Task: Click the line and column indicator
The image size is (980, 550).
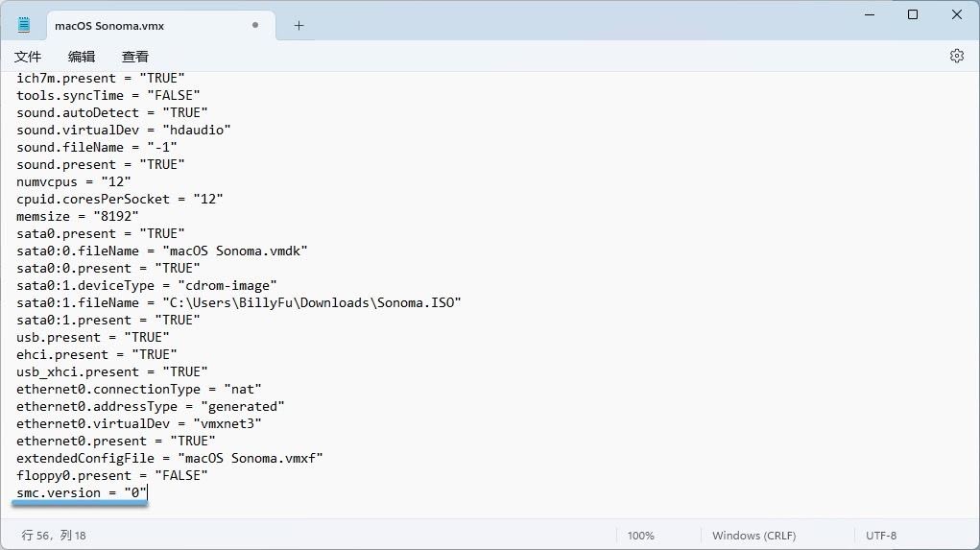Action: [x=54, y=536]
